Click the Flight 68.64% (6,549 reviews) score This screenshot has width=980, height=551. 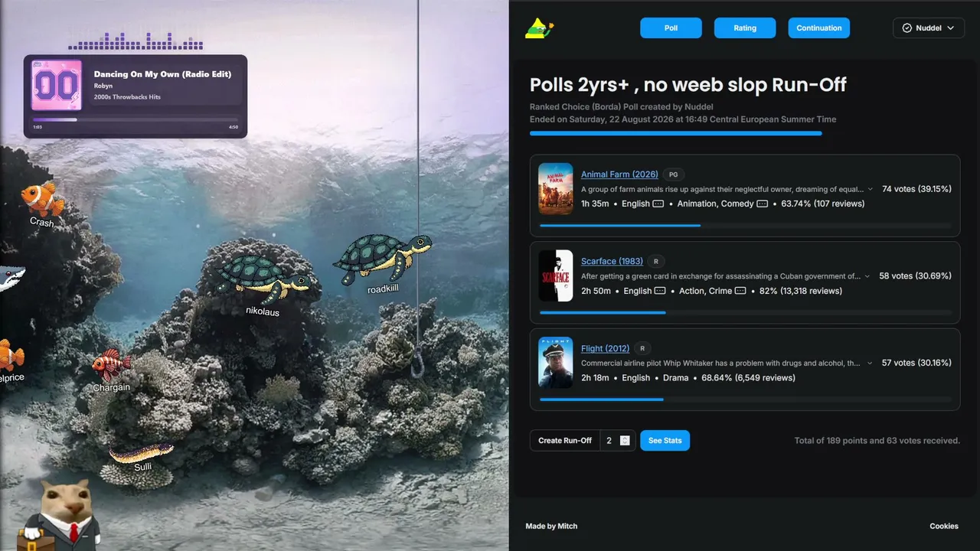[x=749, y=379]
